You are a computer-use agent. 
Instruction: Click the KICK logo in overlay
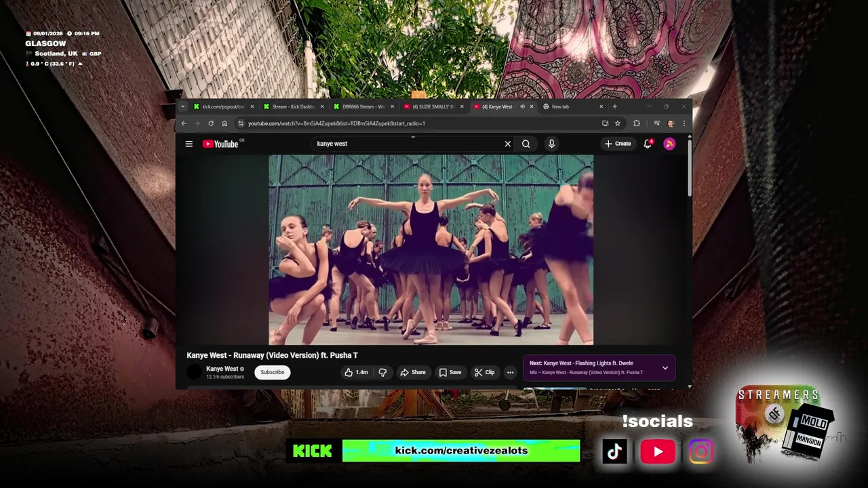pos(313,451)
